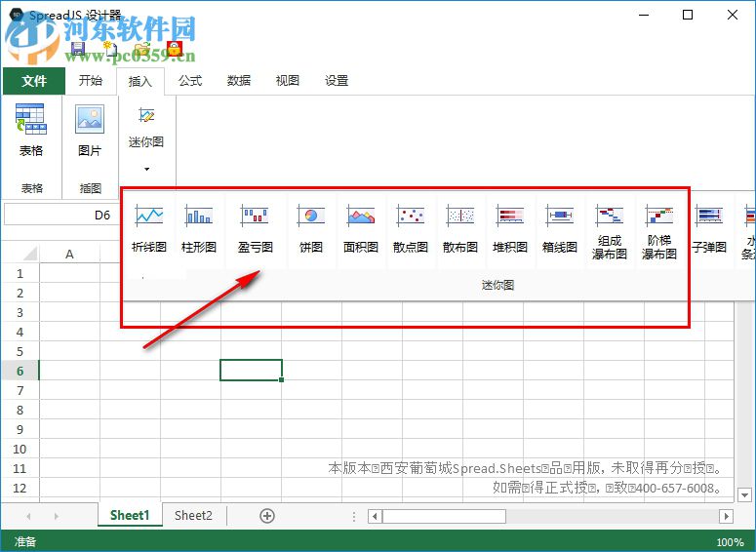This screenshot has width=756, height=552.
Task: Select the Sheet2 tab
Action: coord(193,515)
